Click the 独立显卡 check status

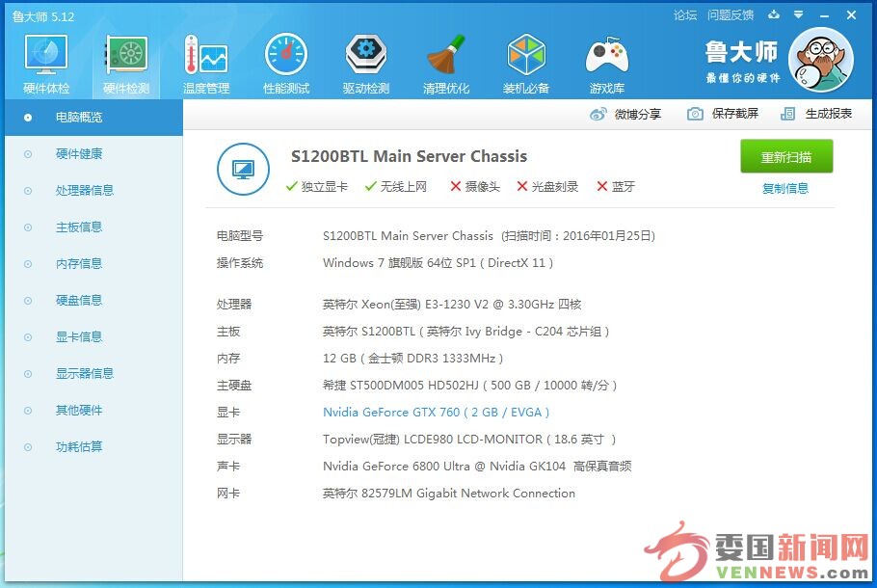click(316, 186)
